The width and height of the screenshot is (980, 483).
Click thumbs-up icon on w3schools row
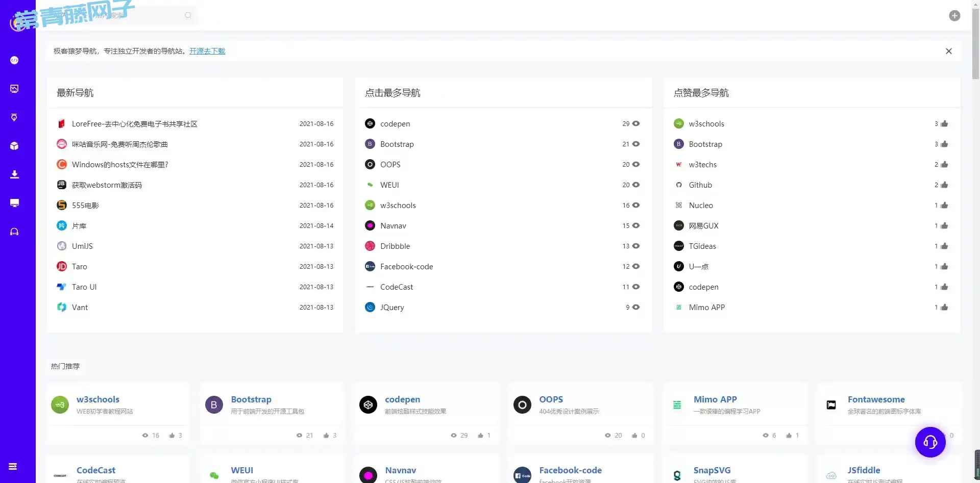tap(944, 124)
